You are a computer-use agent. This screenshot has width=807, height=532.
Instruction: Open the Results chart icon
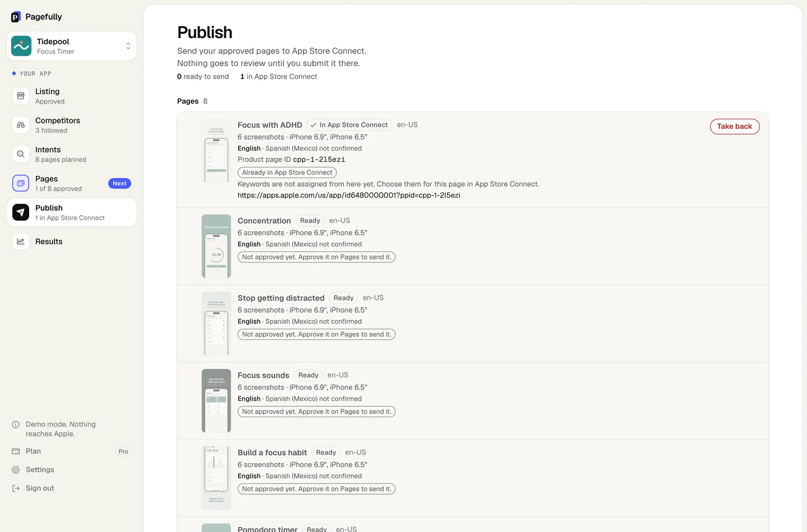tap(21, 241)
